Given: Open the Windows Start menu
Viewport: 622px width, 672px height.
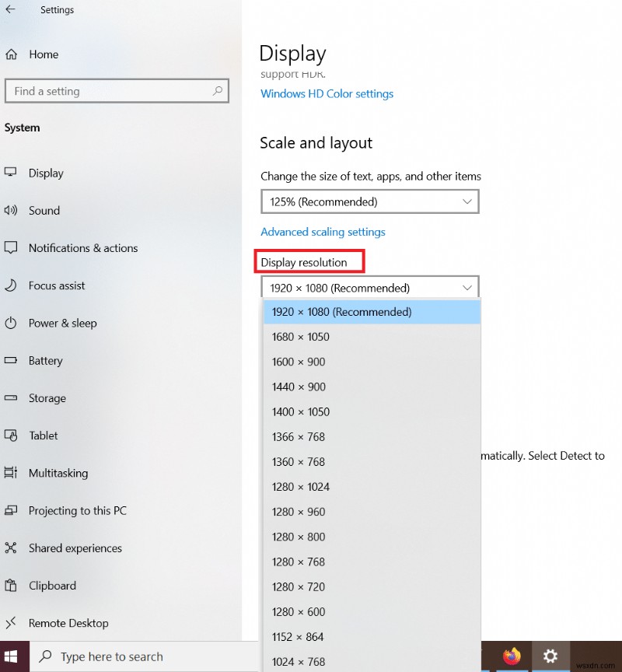Looking at the screenshot, I should point(14,656).
